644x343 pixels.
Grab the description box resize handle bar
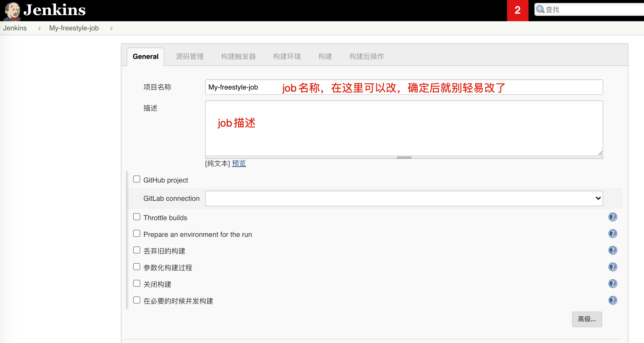(404, 158)
